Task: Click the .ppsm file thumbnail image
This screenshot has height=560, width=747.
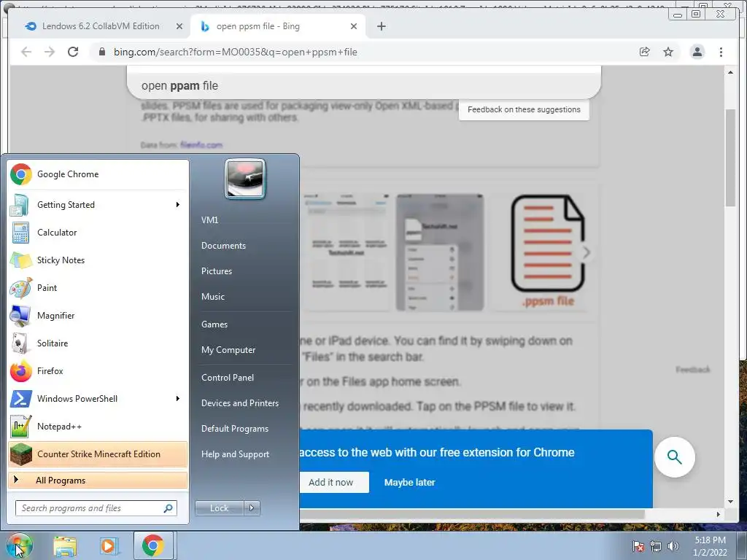Action: tap(548, 252)
